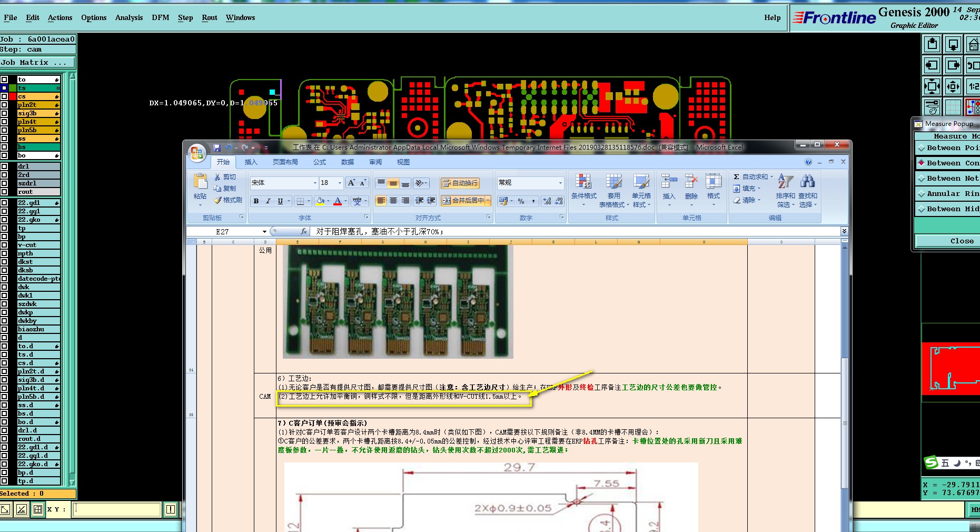Click the pan left icon in Genesis
This screenshot has width=980, height=532.
(932, 65)
